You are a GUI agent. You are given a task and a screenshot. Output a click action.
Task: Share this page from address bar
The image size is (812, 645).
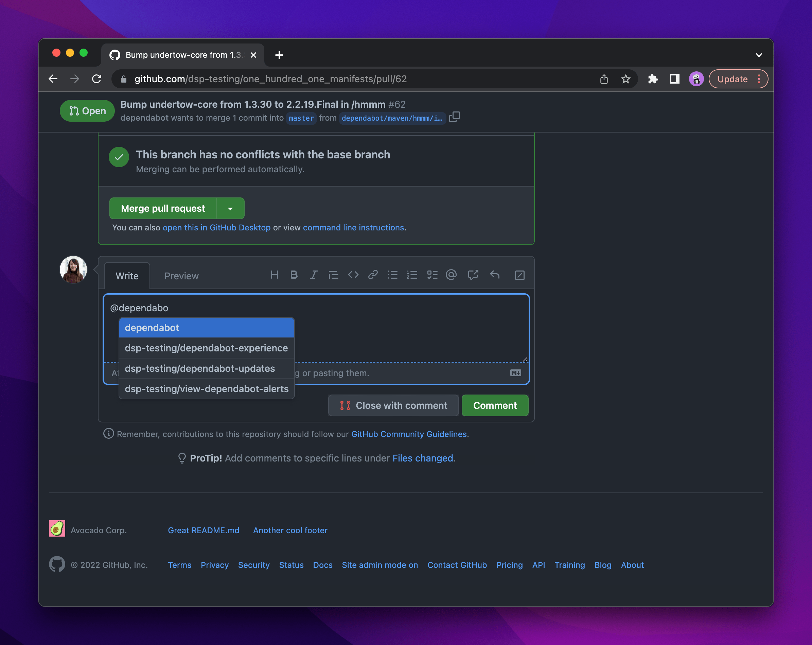pos(604,79)
